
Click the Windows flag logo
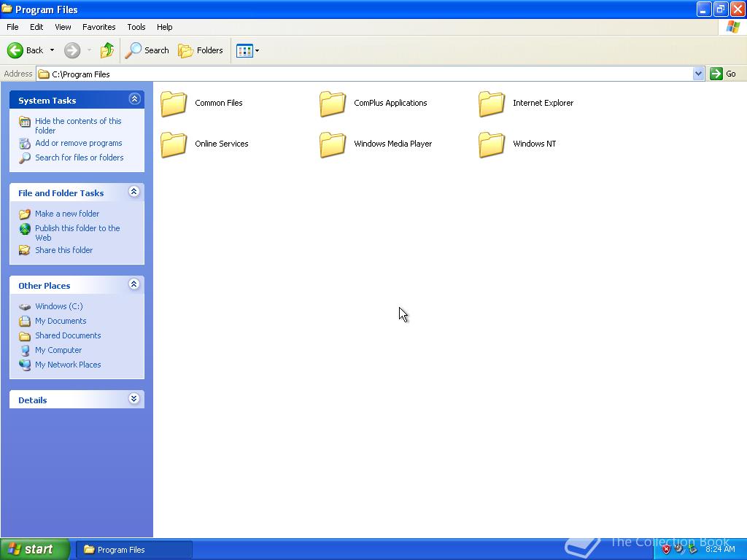coord(732,27)
